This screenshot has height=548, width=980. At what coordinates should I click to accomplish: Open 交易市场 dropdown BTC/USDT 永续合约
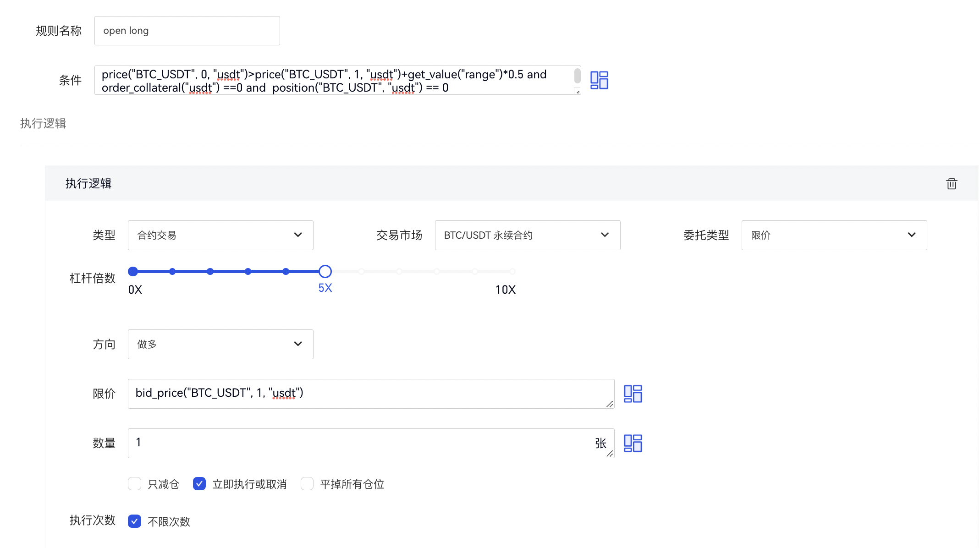527,235
